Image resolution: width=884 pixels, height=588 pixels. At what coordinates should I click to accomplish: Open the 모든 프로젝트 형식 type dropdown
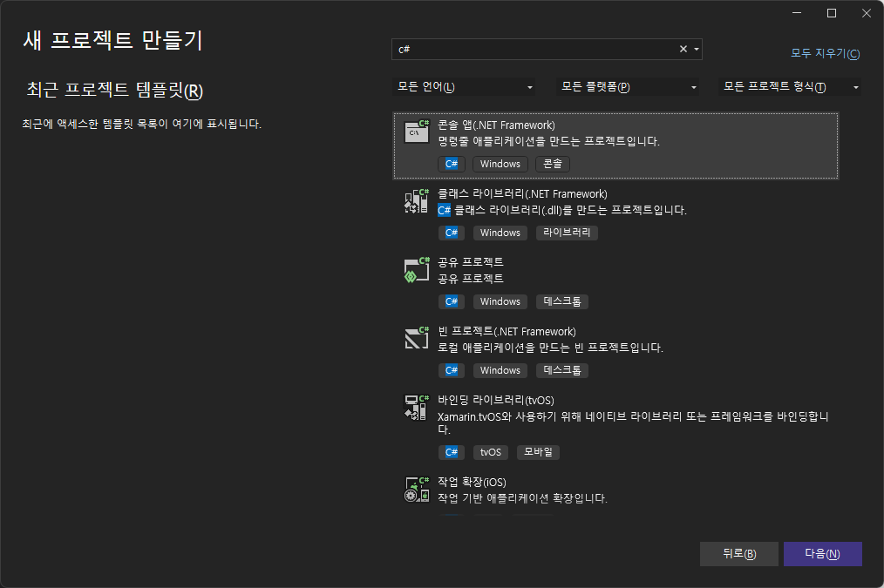click(789, 87)
